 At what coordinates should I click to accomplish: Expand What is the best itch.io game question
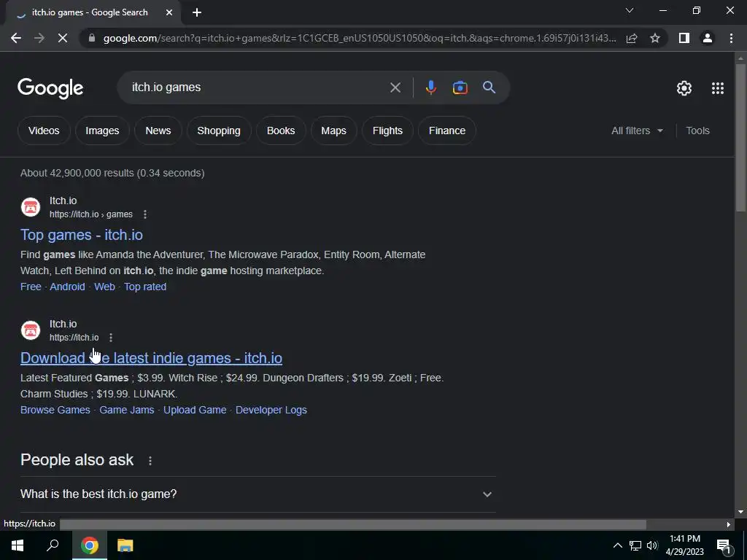point(258,494)
